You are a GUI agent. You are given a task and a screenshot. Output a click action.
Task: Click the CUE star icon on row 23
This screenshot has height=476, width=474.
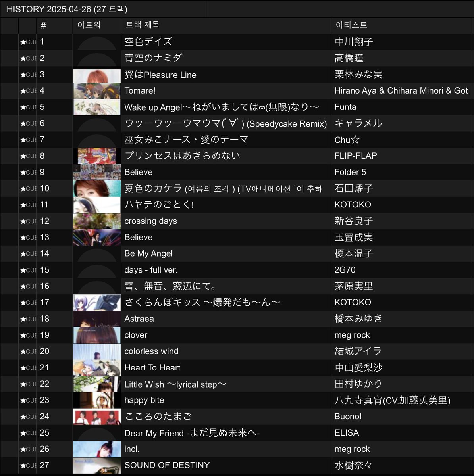click(x=23, y=400)
